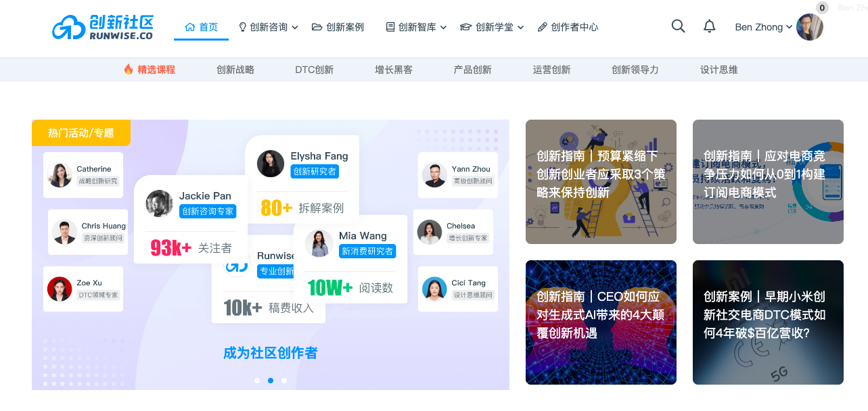Open the CEO generative AI guide card
The width and height of the screenshot is (868, 411).
(x=601, y=322)
